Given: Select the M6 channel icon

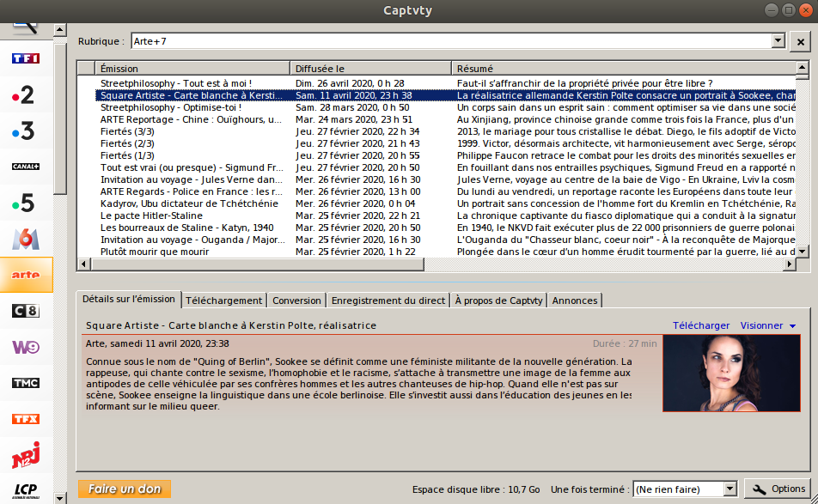Looking at the screenshot, I should point(26,239).
